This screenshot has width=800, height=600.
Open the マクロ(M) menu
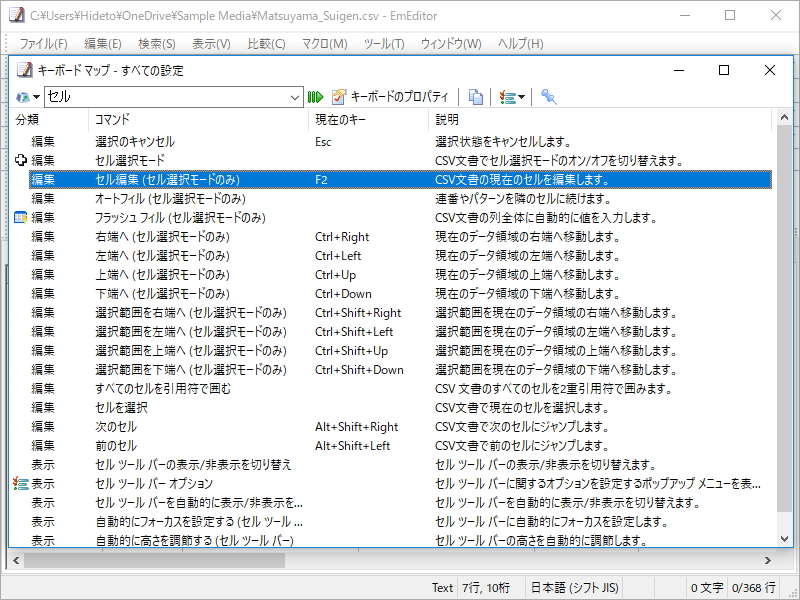(318, 44)
